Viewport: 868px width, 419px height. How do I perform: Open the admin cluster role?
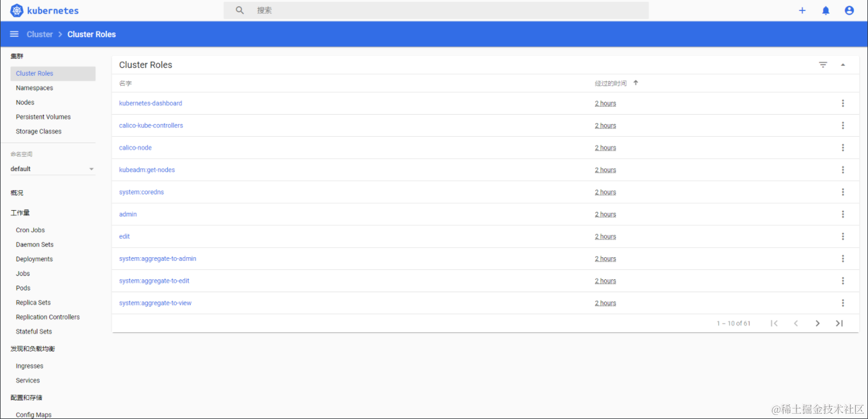128,214
